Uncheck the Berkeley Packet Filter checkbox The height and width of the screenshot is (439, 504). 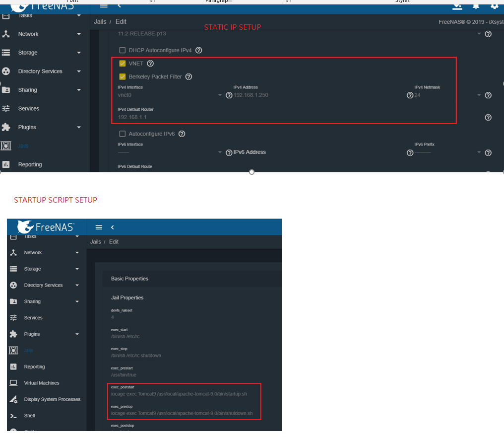coord(122,76)
